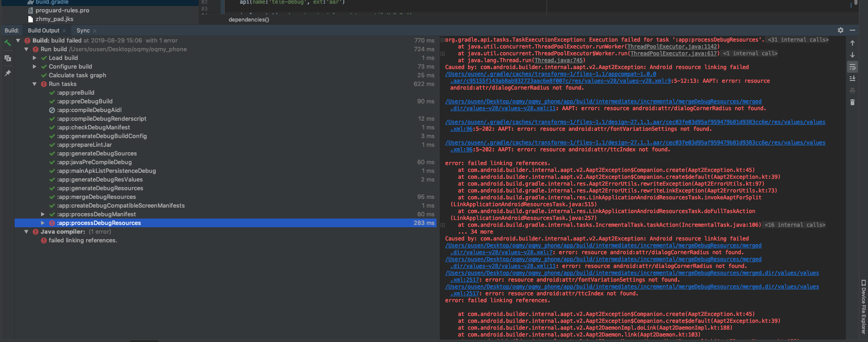
Task: Click the '622 ms' duration of Run tasks
Action: (x=424, y=84)
